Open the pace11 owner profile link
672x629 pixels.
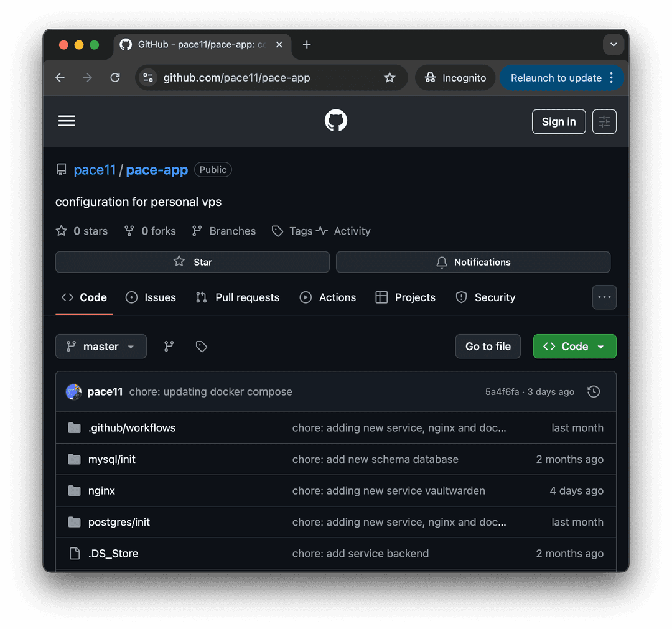(x=95, y=170)
